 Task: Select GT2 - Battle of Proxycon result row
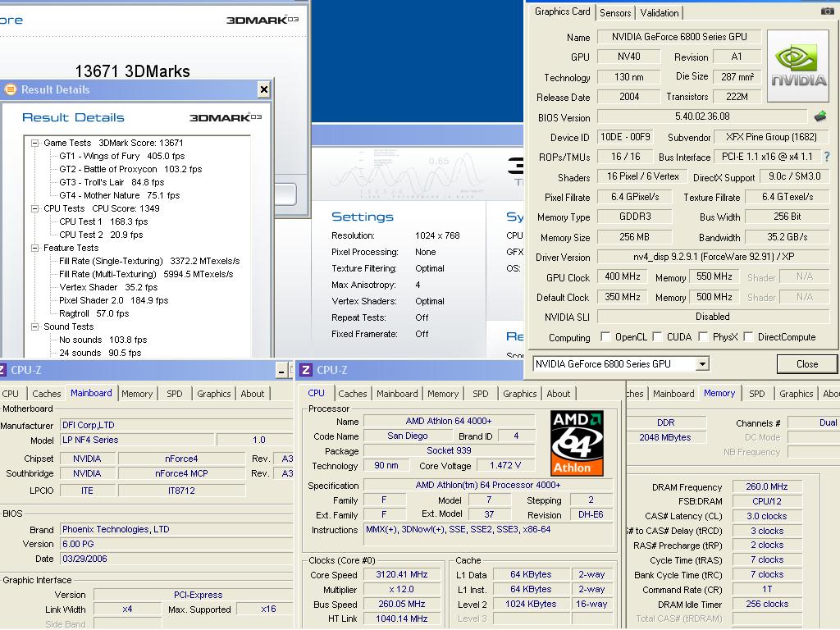point(130,169)
